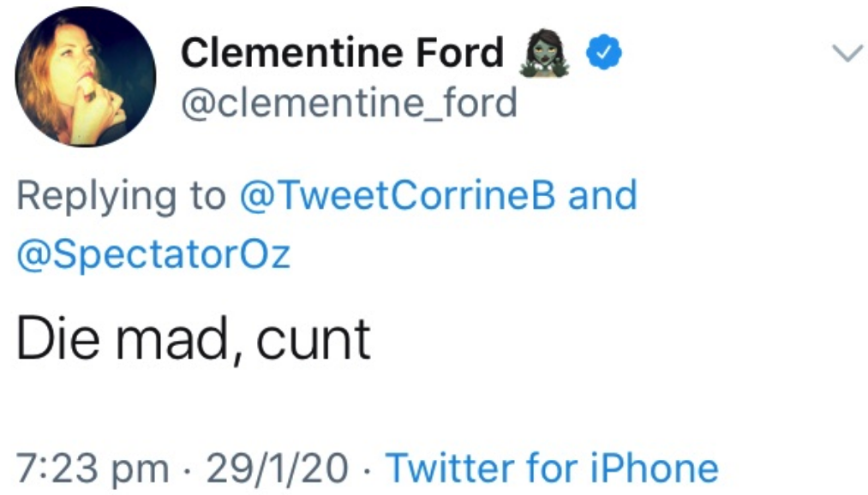Open the Twitter for iPhone source link
868x495 pixels.
552,468
